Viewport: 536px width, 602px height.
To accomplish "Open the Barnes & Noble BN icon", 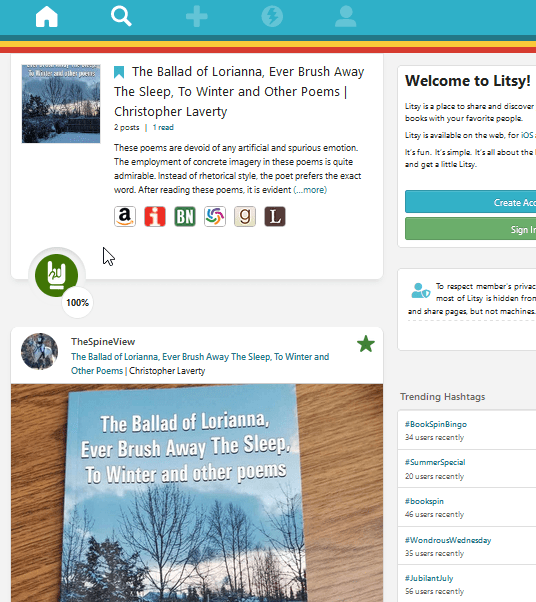I will [x=185, y=217].
